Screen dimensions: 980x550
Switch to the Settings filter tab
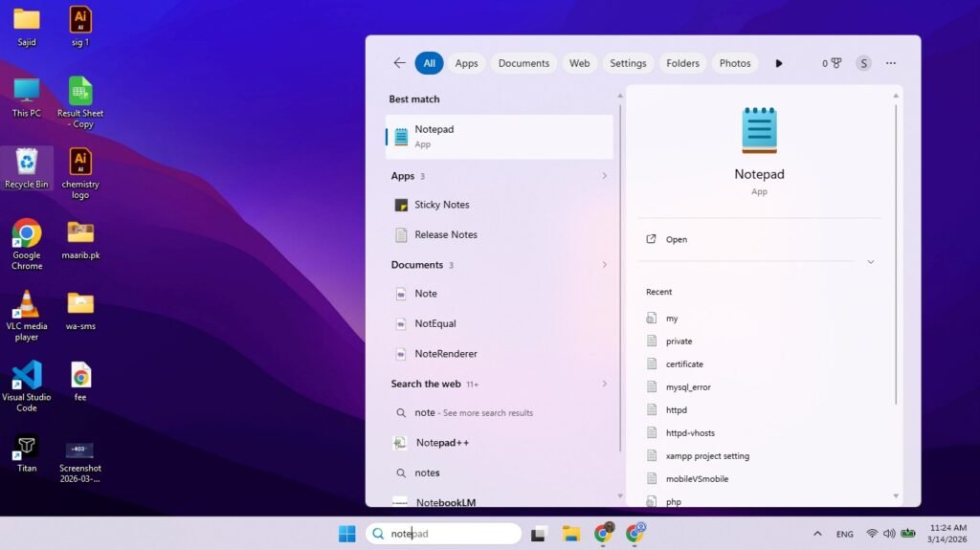click(628, 63)
